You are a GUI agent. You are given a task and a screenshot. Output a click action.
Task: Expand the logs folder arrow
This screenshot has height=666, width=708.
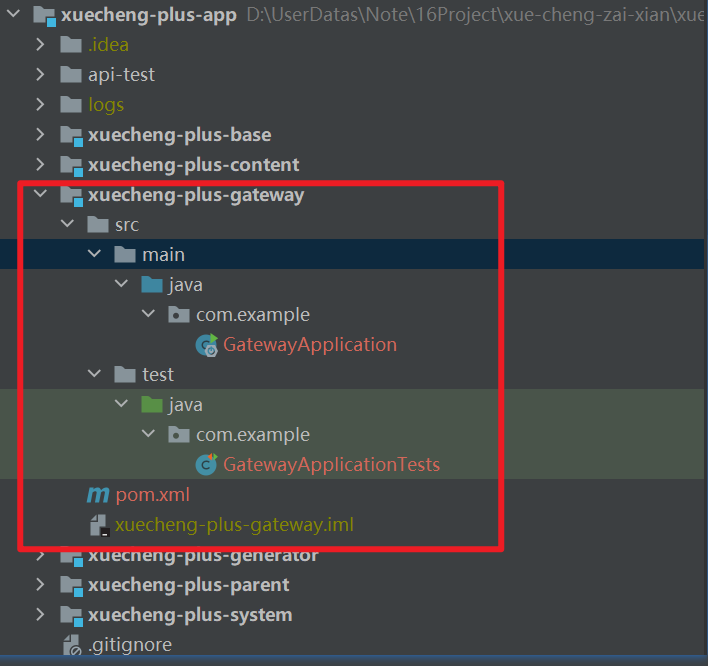[40, 104]
